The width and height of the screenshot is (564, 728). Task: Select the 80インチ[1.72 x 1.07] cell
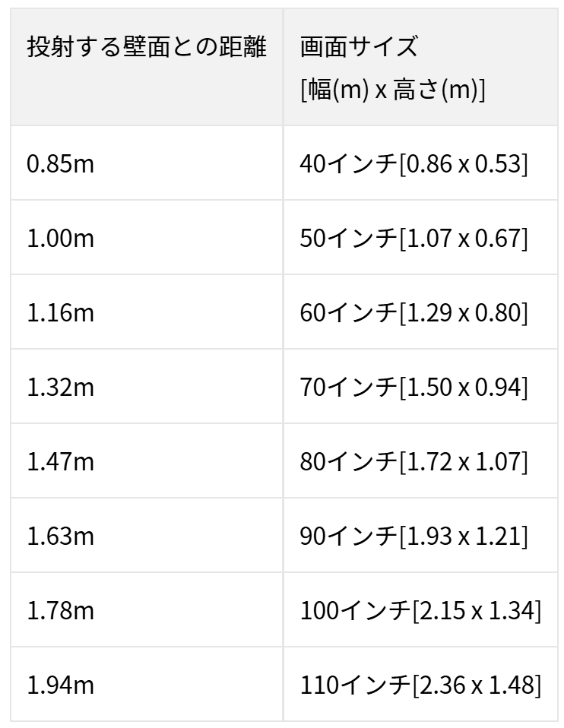coord(414,461)
